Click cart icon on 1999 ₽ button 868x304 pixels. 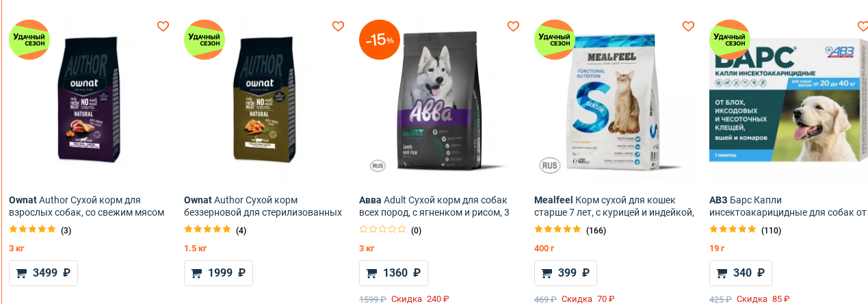(x=196, y=273)
